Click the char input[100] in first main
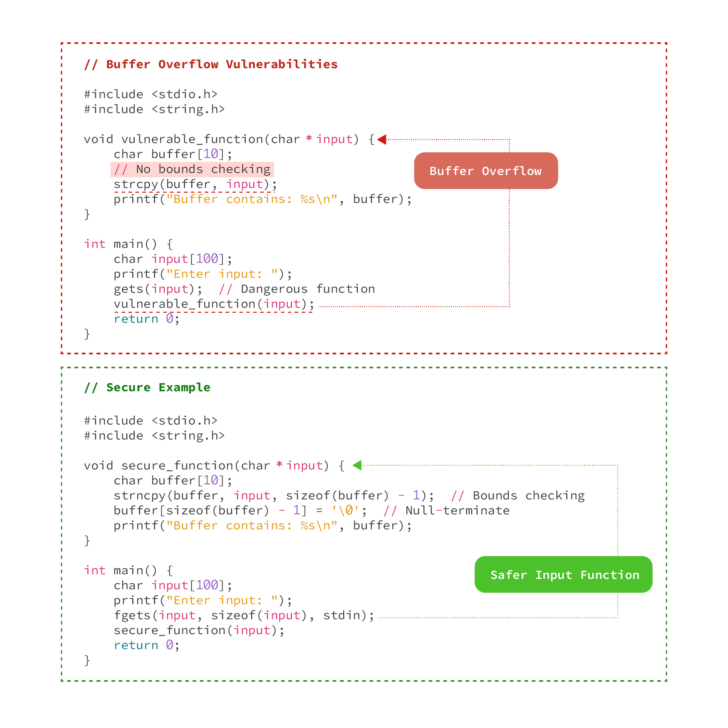The width and height of the screenshot is (728, 728). pyautogui.click(x=173, y=259)
